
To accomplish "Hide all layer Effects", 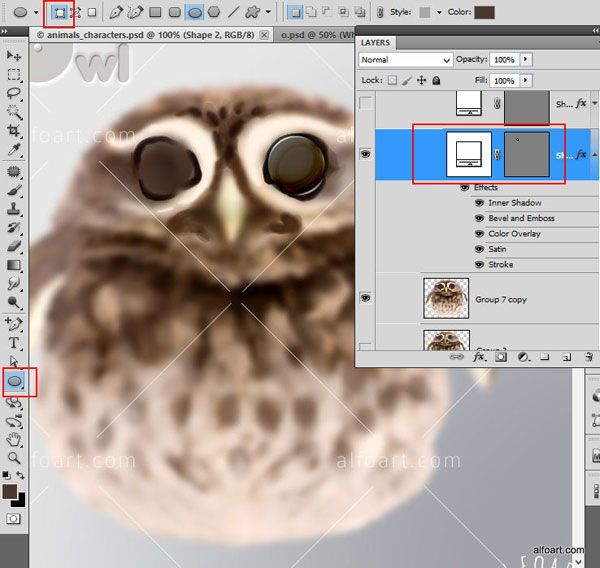I will [465, 188].
